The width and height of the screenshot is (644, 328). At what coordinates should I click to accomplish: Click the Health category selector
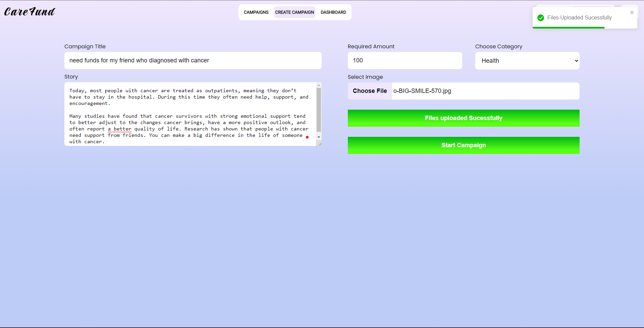coord(527,61)
